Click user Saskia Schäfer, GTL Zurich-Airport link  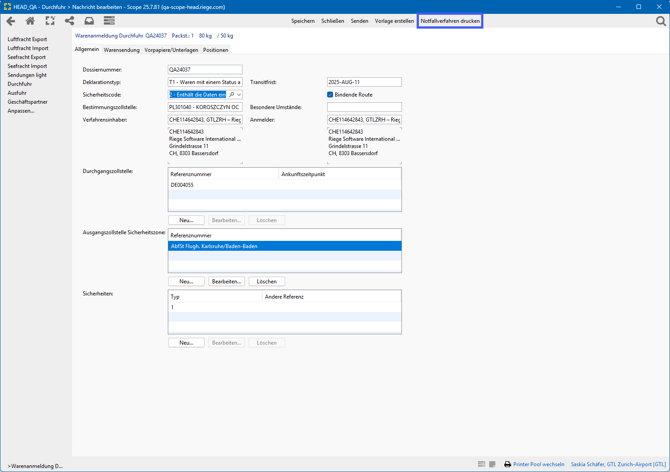[618, 464]
